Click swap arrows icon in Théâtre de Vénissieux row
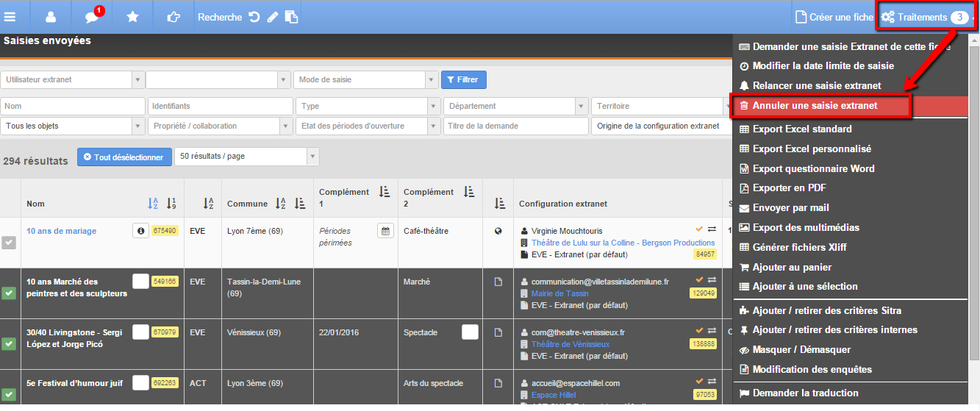The height and width of the screenshot is (411, 980). tap(712, 331)
